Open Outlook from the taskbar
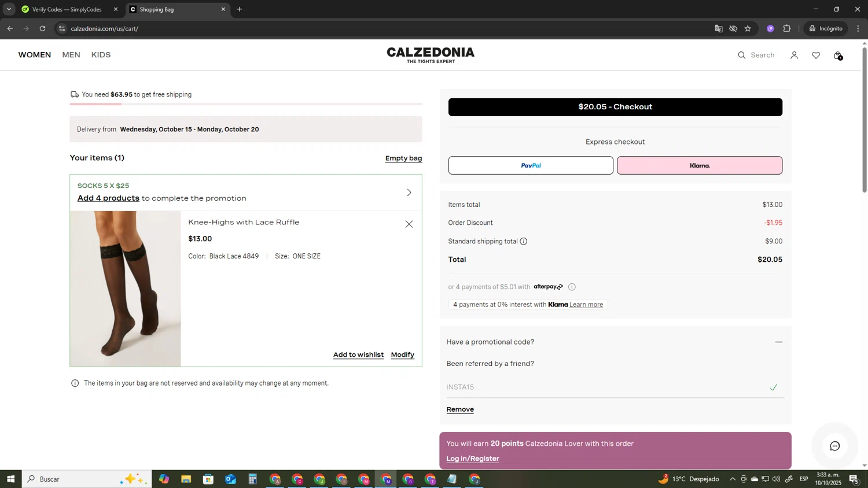Screen dimensions: 868x488 coord(230,479)
